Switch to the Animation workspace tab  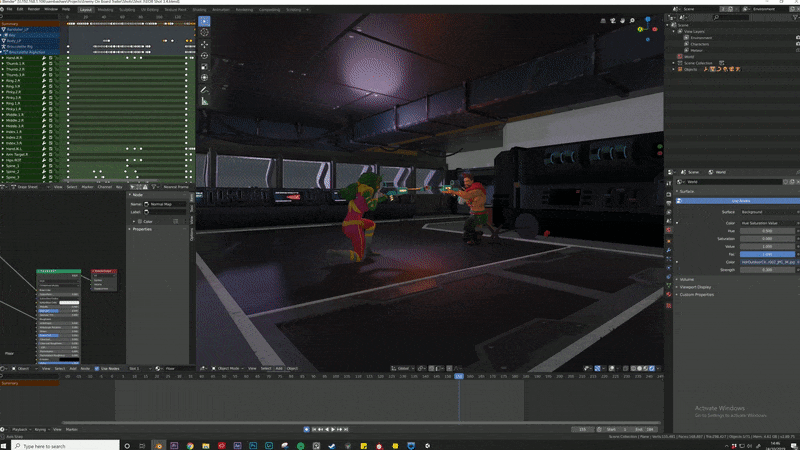pos(221,10)
